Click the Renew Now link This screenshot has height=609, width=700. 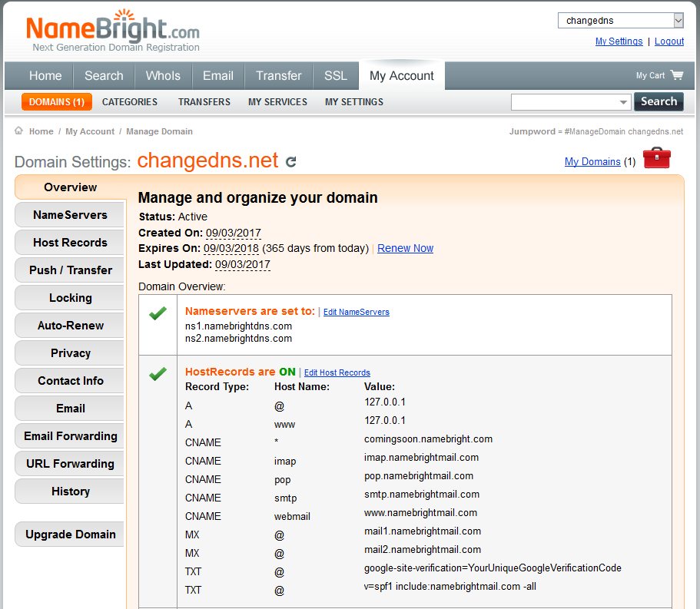(405, 248)
